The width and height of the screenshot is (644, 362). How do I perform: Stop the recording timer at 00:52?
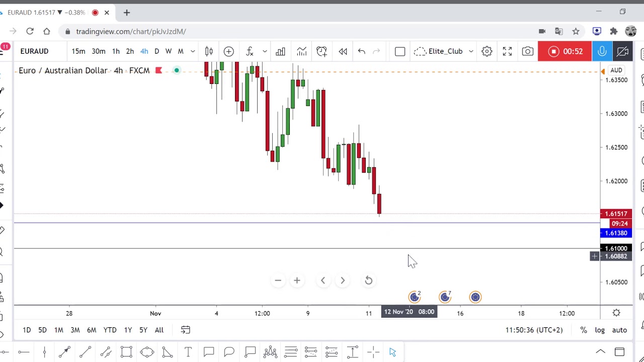click(565, 51)
